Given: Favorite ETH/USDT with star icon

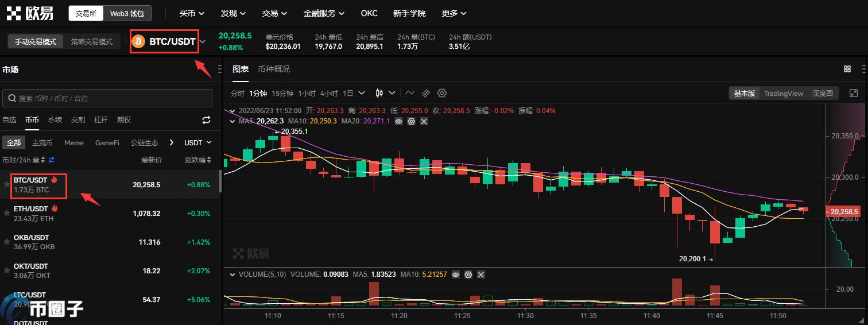Looking at the screenshot, I should point(7,213).
